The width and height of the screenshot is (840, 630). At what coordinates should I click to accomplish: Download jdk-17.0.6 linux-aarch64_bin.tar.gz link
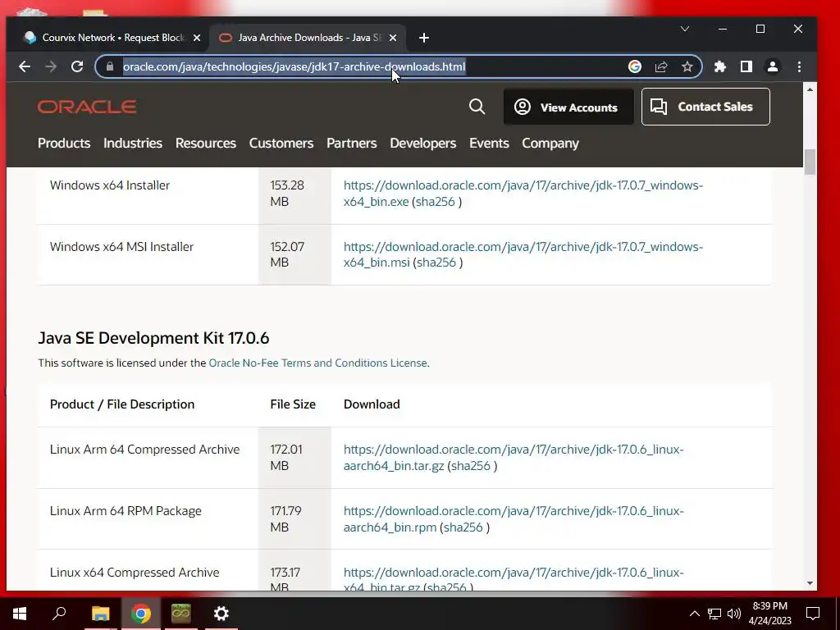pyautogui.click(x=514, y=458)
